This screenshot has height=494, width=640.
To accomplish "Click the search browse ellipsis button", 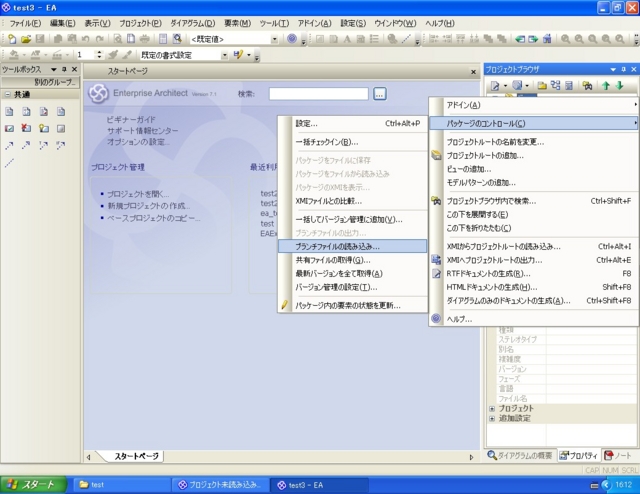I will (x=380, y=94).
